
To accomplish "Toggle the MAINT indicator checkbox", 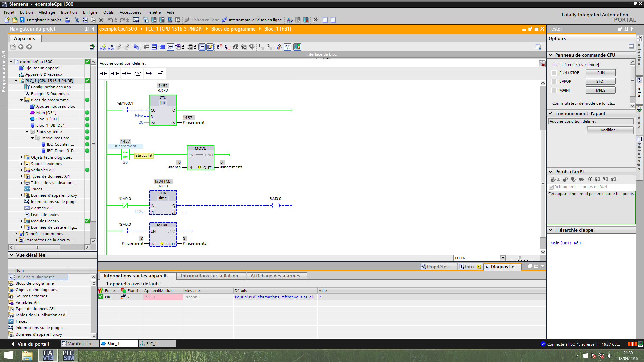I will pos(554,90).
